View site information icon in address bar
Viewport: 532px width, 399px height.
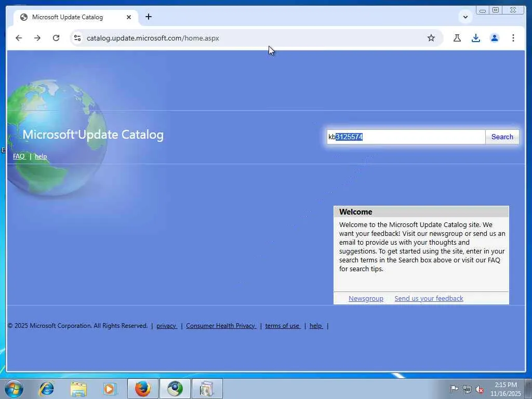click(x=77, y=38)
